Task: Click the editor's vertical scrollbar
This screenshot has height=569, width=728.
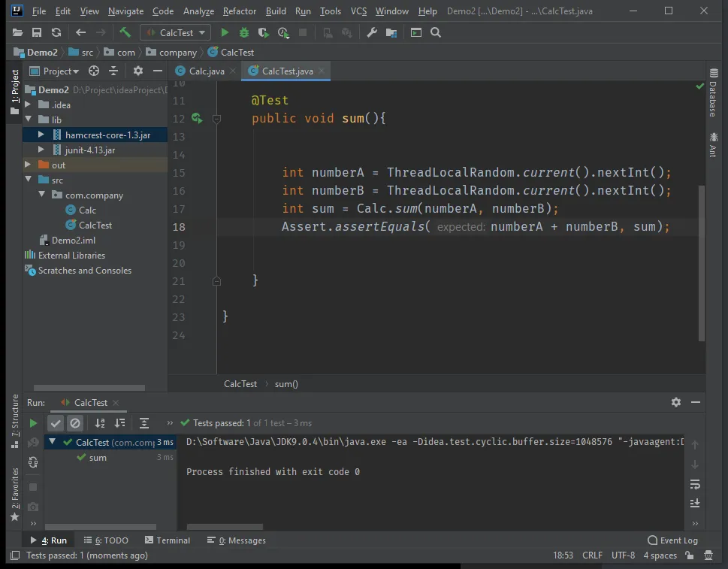Action: coord(702,263)
